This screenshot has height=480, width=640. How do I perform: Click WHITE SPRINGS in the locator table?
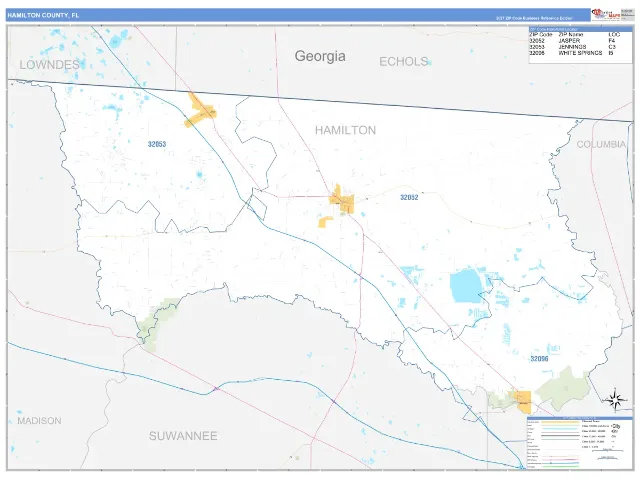(x=580, y=53)
